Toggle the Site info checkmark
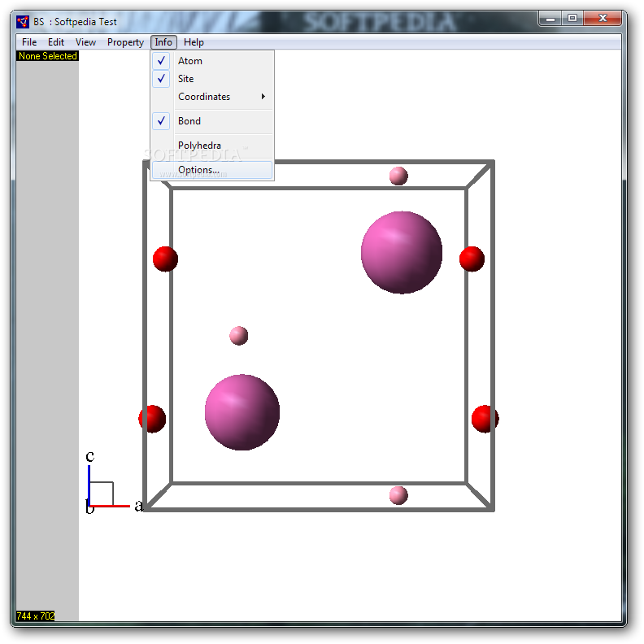 [x=212, y=78]
